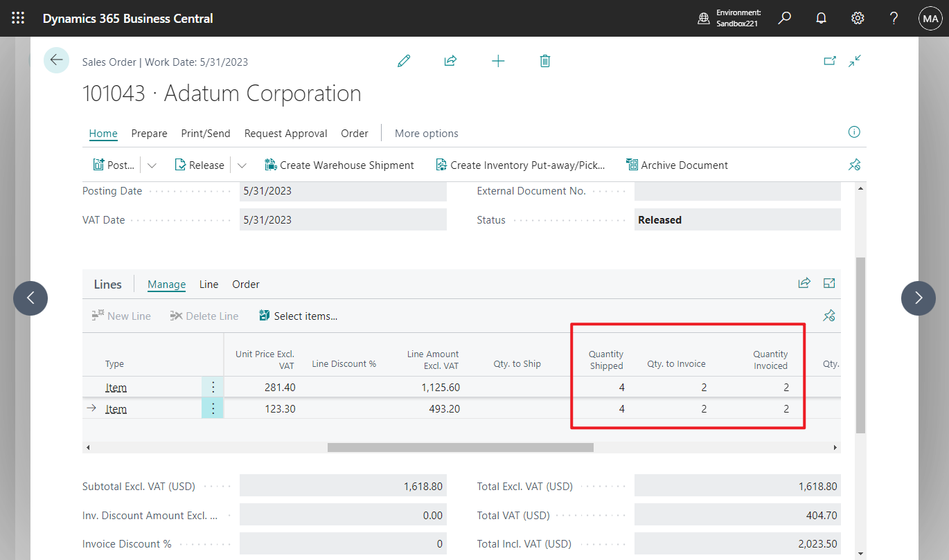Open notifications bell
This screenshot has width=949, height=560.
click(821, 18)
